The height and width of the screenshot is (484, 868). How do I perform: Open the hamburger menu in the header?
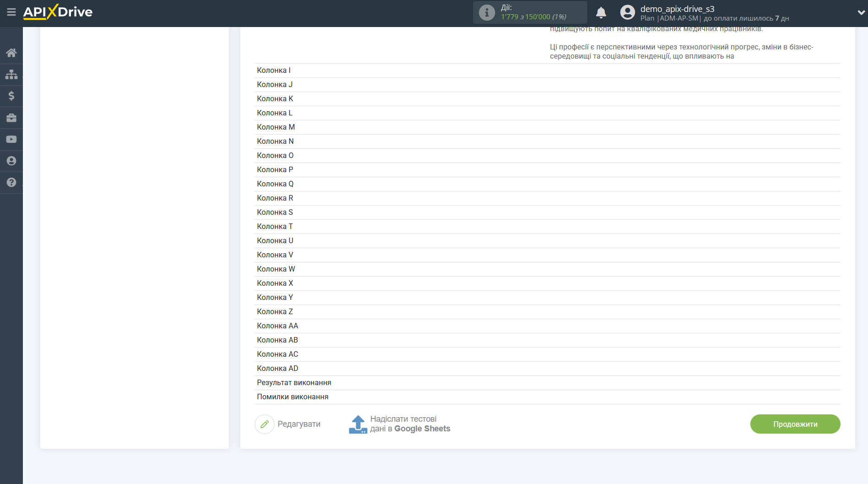point(11,12)
